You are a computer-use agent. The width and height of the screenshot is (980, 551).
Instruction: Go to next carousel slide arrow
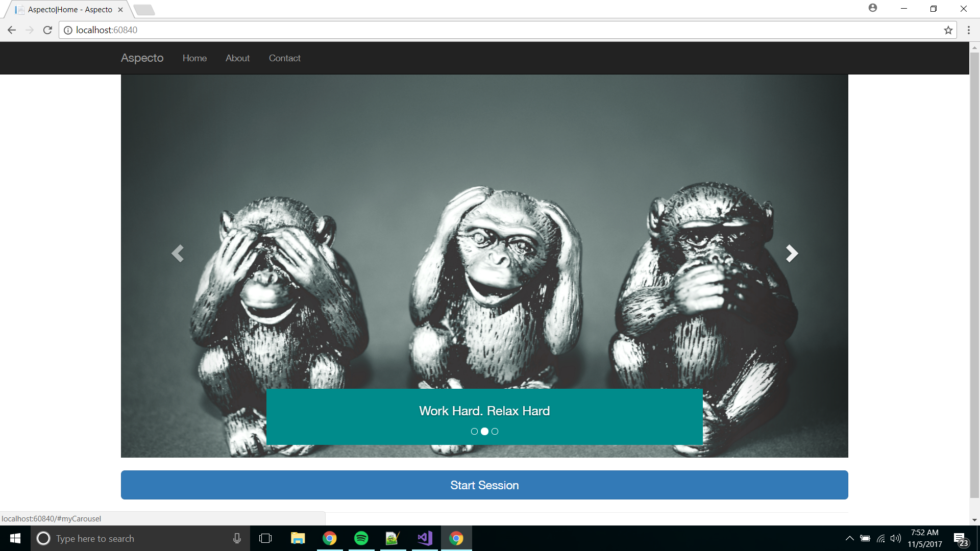[x=792, y=253]
